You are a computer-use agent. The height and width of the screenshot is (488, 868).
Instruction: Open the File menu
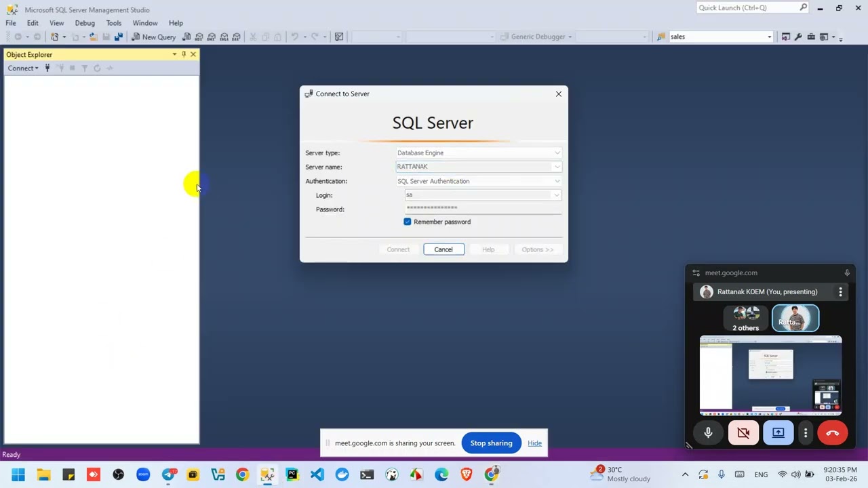click(11, 23)
